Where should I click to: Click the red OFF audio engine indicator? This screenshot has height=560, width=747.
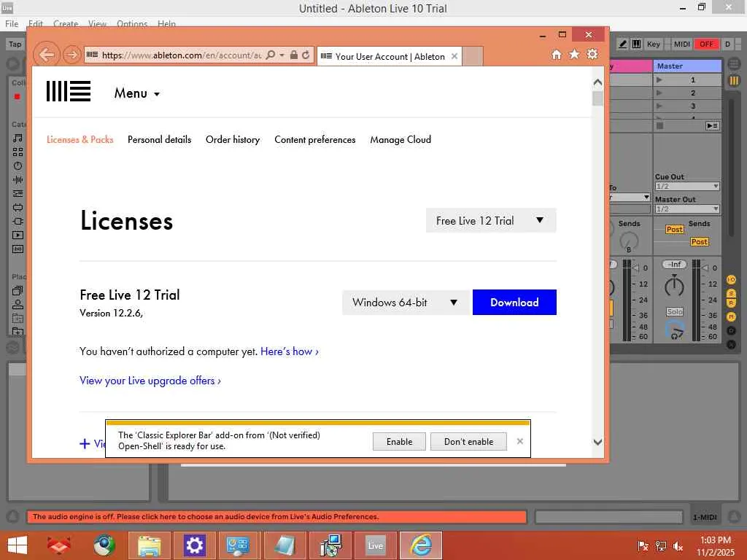pyautogui.click(x=706, y=44)
